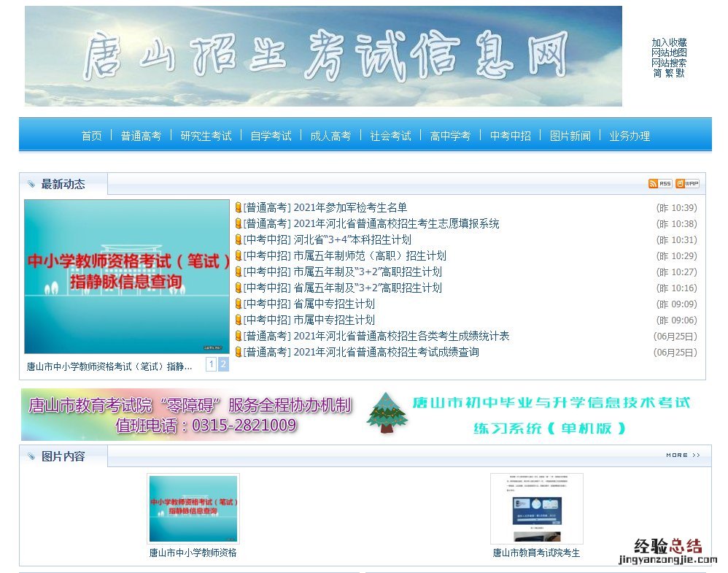
Task: Navigate to 社会考试
Action: click(390, 136)
